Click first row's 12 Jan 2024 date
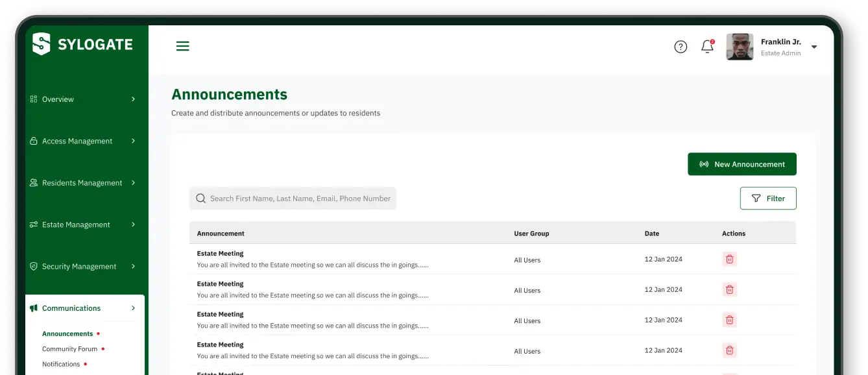Image resolution: width=868 pixels, height=375 pixels. point(664,259)
